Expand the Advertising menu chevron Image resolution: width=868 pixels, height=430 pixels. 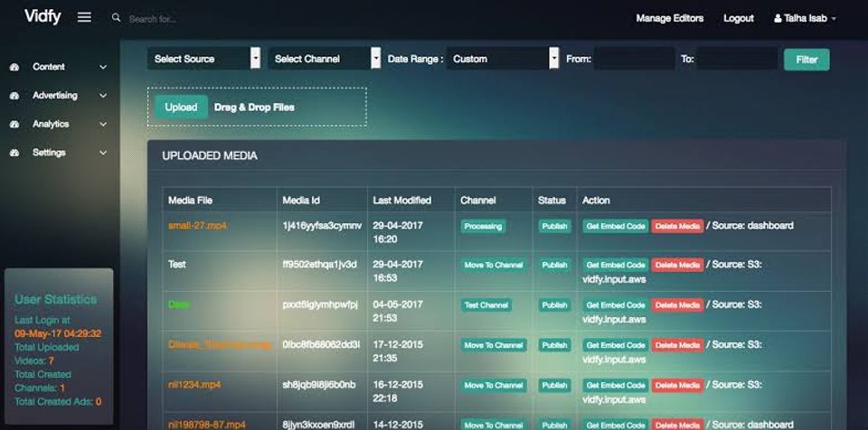click(103, 96)
